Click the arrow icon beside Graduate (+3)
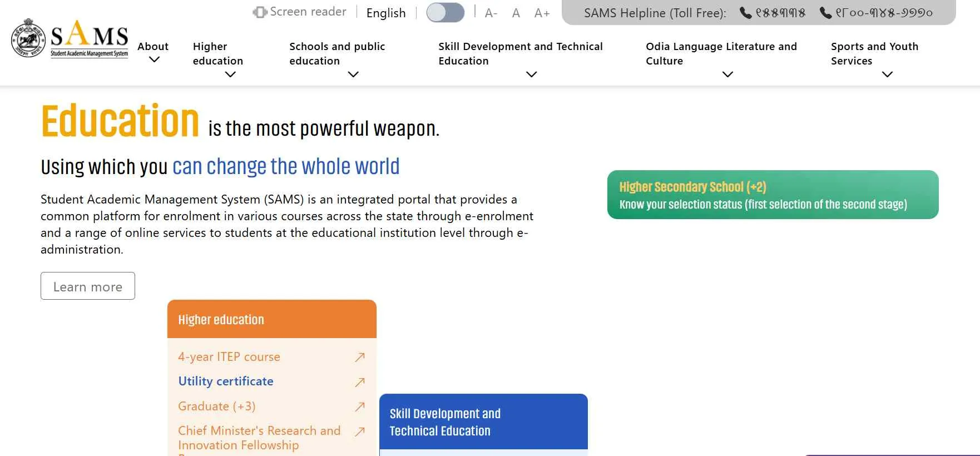980x456 pixels. coord(360,407)
